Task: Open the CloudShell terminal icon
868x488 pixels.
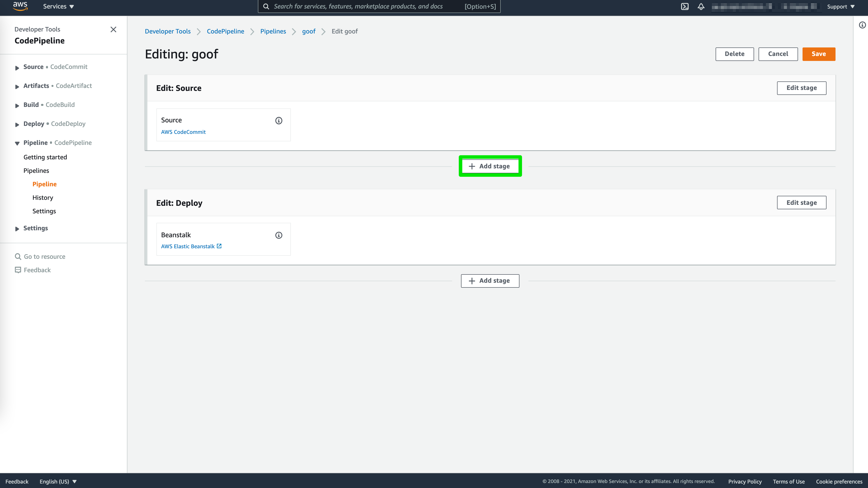Action: point(685,6)
